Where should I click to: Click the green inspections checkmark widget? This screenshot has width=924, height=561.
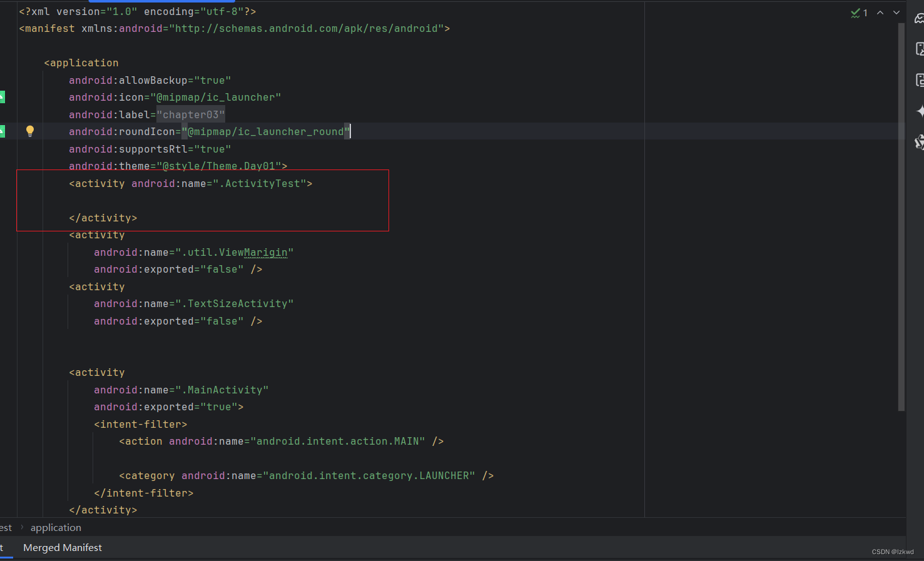click(x=856, y=12)
